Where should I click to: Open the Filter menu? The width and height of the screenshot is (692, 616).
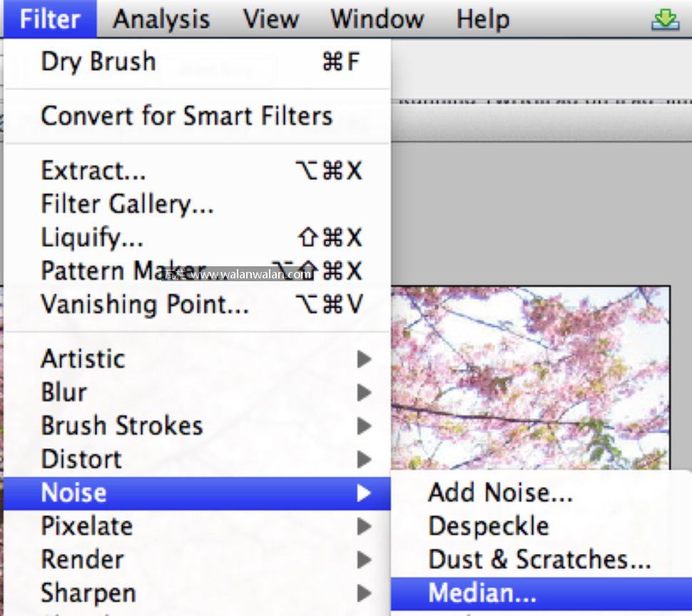coord(49,19)
